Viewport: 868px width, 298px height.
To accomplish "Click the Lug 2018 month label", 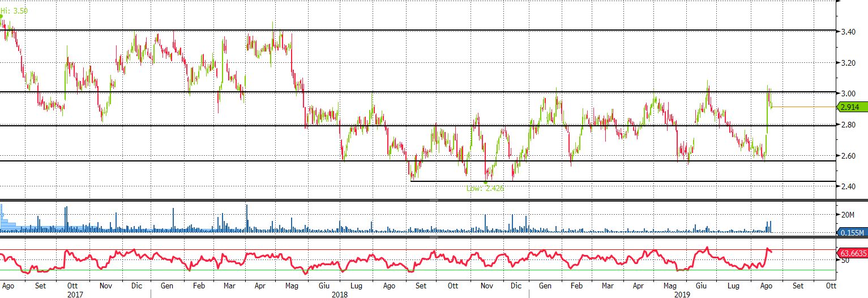I will [x=357, y=286].
